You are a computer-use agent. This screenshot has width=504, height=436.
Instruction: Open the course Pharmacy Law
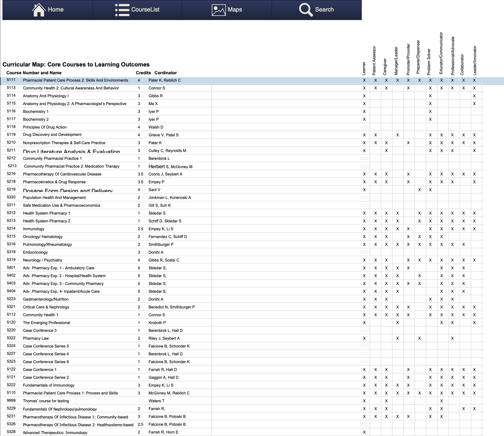(36, 338)
